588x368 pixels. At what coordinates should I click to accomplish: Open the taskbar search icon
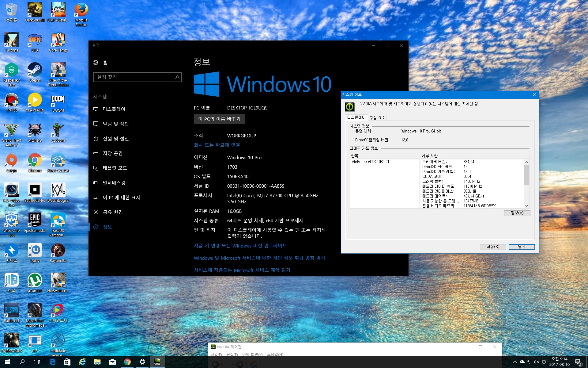(x=22, y=362)
